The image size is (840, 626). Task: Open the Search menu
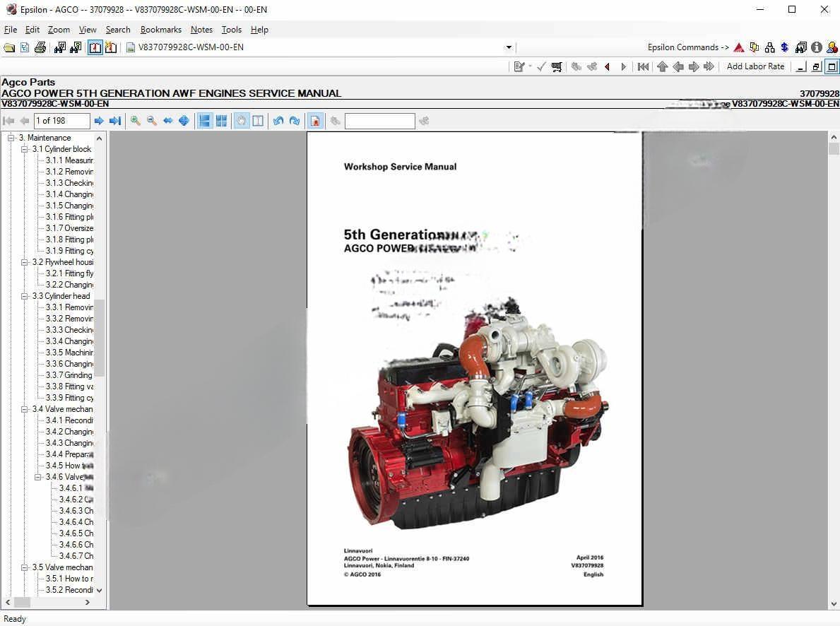pyautogui.click(x=118, y=30)
